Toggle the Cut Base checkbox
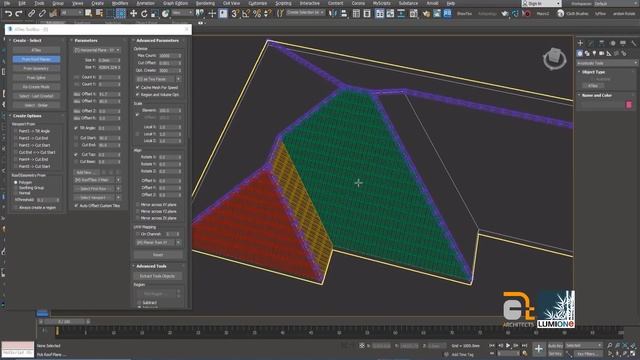Viewport: 640px width, 360px height. [76, 162]
